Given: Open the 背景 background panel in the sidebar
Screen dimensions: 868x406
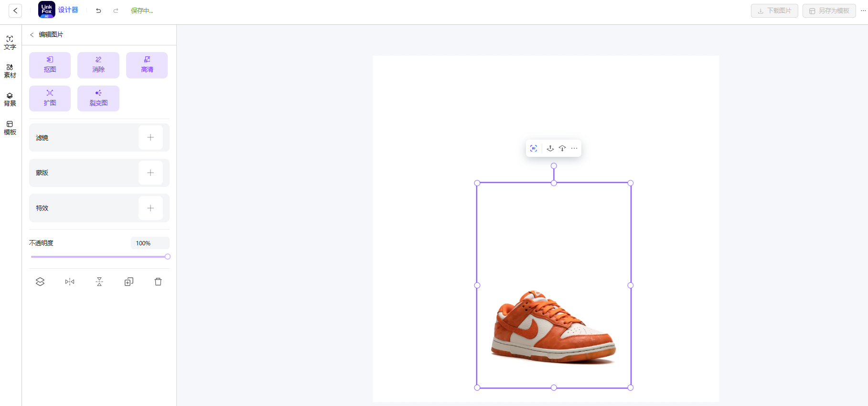Looking at the screenshot, I should click(x=10, y=99).
